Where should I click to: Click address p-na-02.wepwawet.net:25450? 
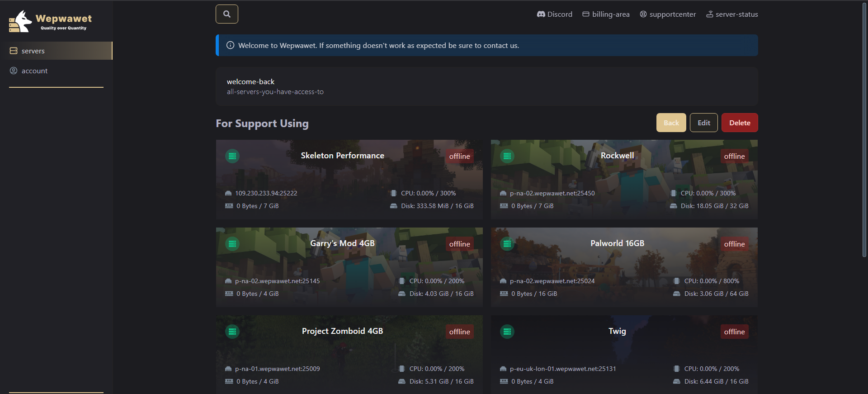[552, 193]
